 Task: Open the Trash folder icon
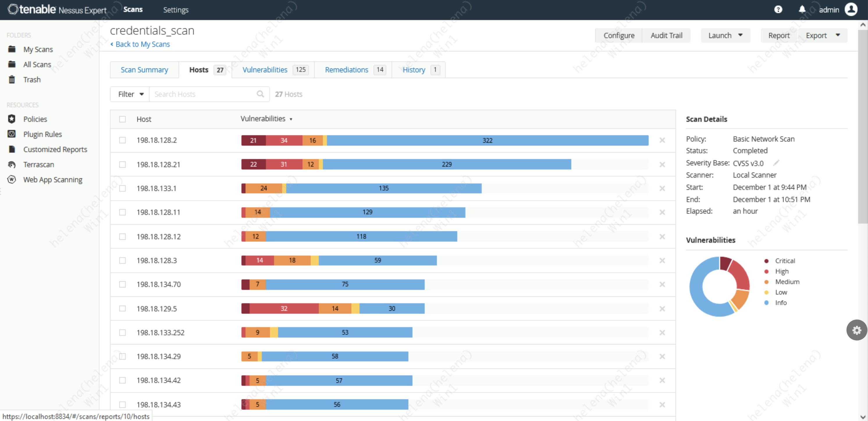point(12,79)
